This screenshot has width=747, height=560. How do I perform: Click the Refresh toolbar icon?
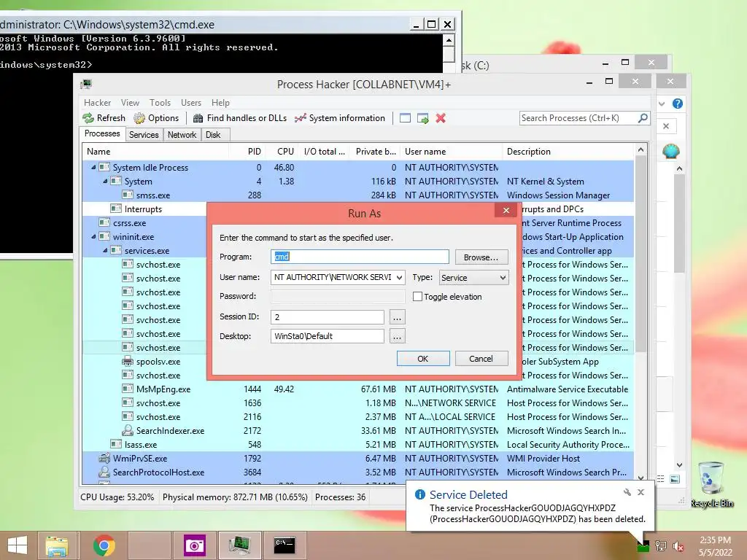88,118
